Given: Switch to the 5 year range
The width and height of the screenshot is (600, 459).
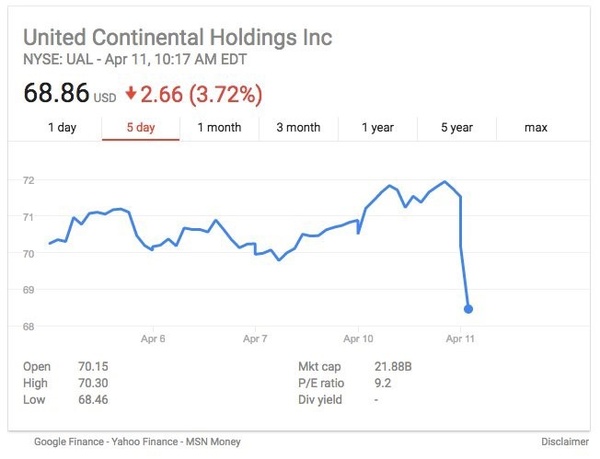Looking at the screenshot, I should [x=456, y=128].
